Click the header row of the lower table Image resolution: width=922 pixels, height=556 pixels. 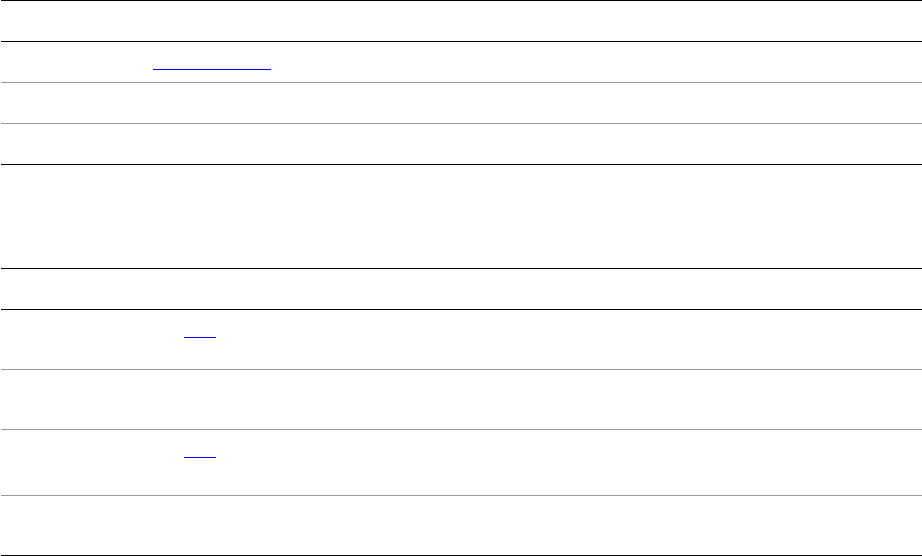pyautogui.click(x=460, y=289)
